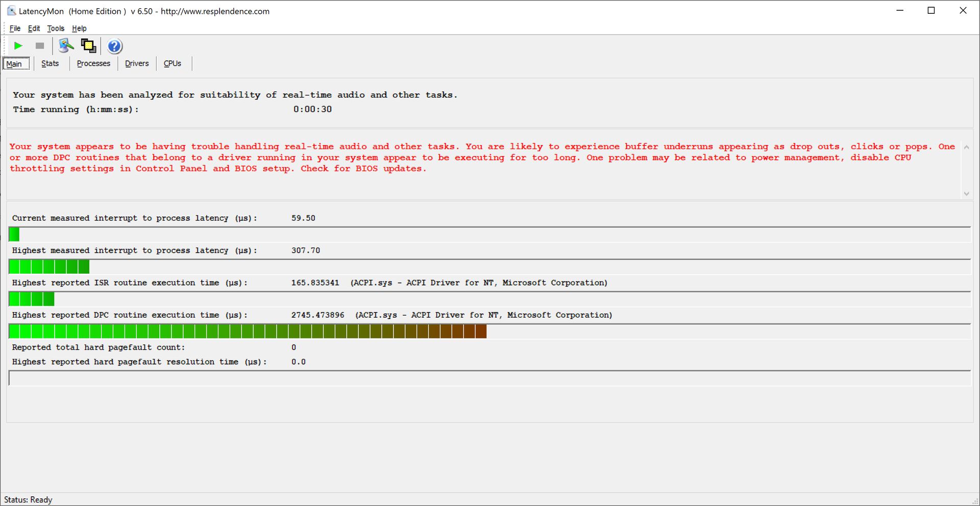Click the ISR routine execution time bar
This screenshot has width=980, height=506.
(x=489, y=299)
